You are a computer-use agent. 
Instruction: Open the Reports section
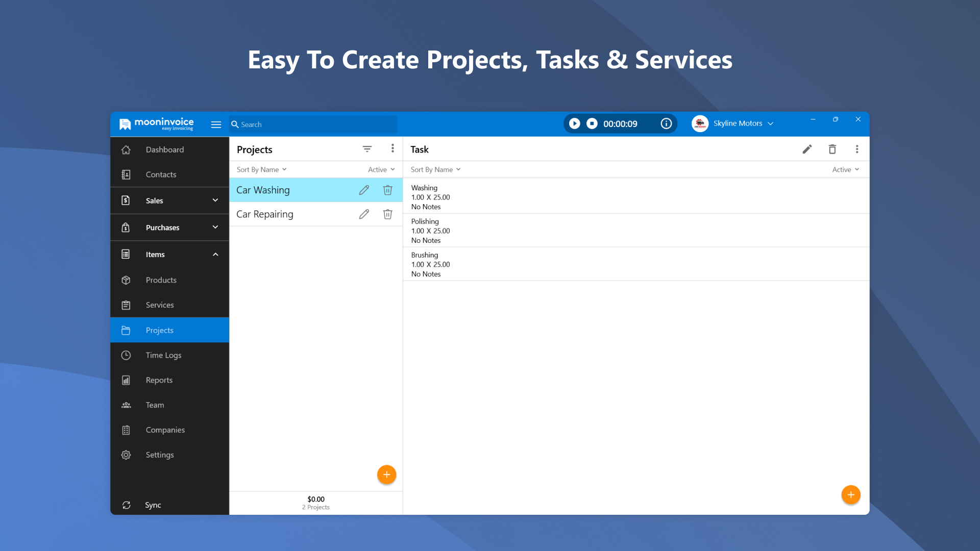point(159,380)
